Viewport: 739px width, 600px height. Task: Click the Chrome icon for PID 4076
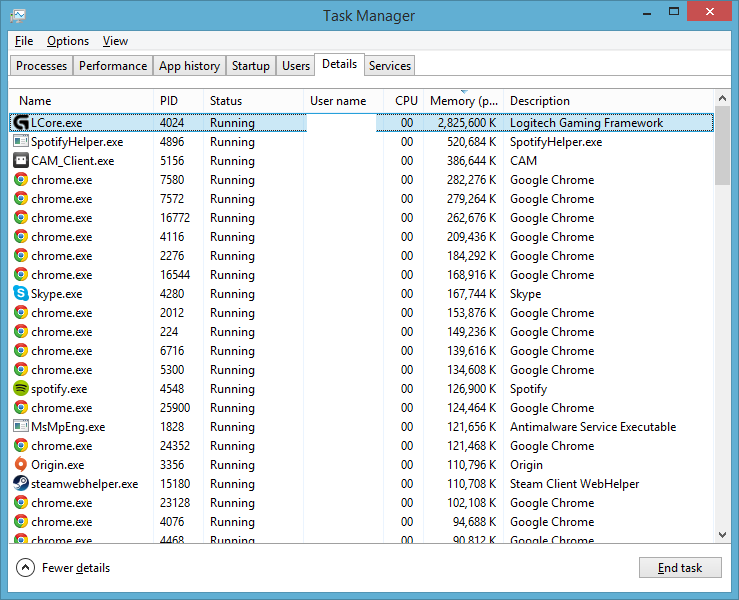[21, 521]
